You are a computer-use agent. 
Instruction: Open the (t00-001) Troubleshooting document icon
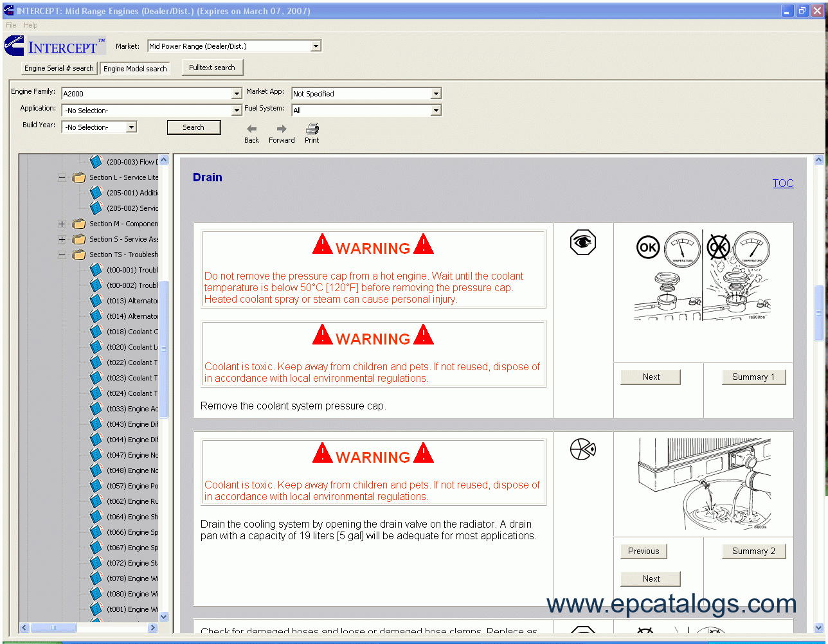pos(96,270)
